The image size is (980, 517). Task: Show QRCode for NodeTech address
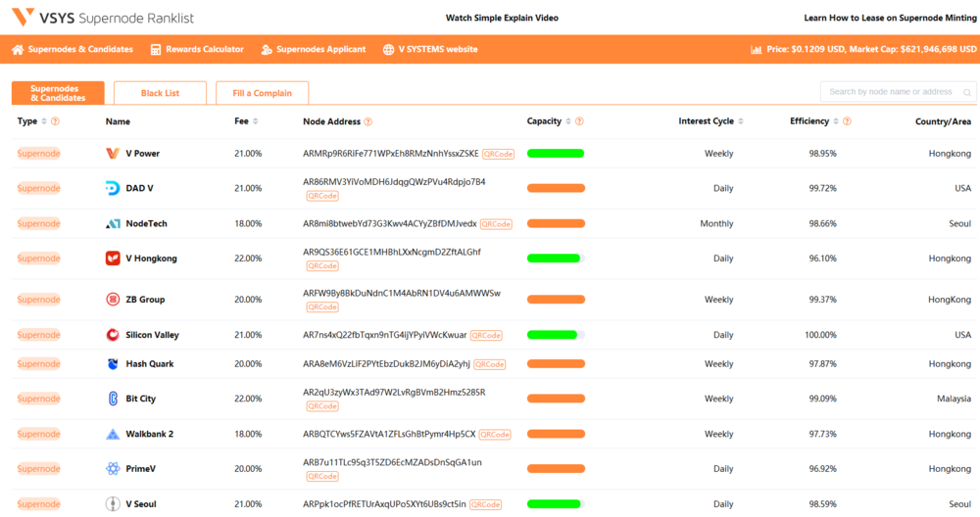496,224
